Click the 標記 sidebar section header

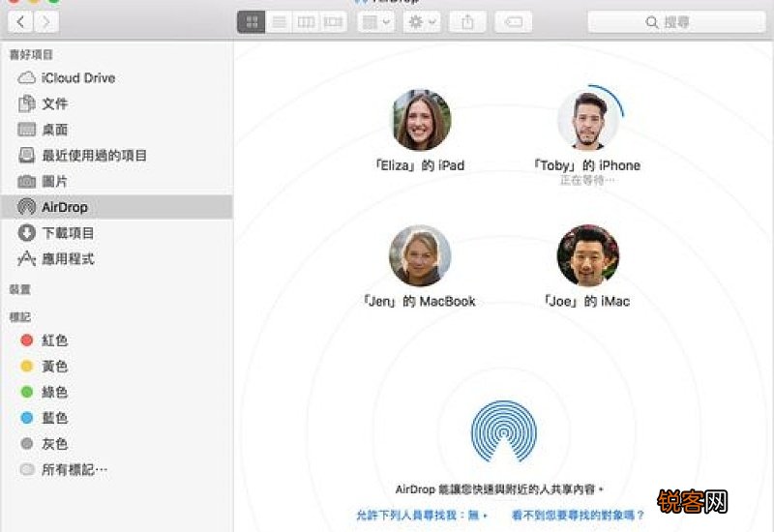tap(20, 317)
